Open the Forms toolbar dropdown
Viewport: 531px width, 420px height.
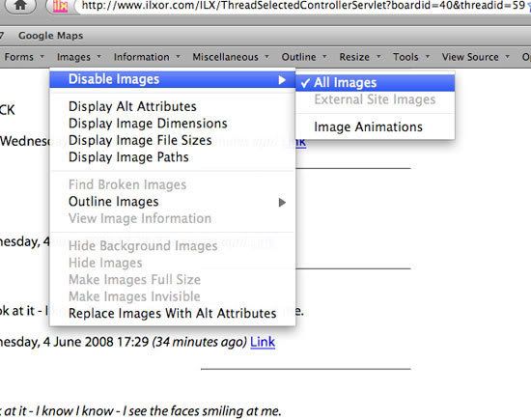pyautogui.click(x=24, y=57)
